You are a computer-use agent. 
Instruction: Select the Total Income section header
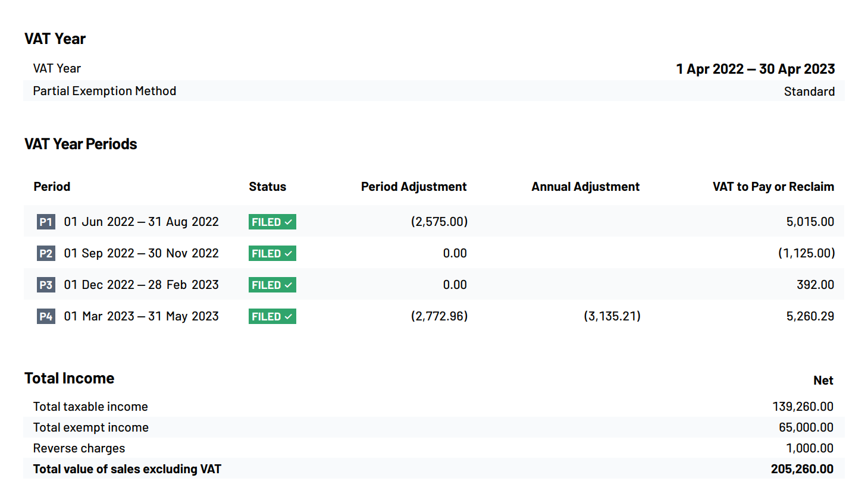[x=69, y=378]
